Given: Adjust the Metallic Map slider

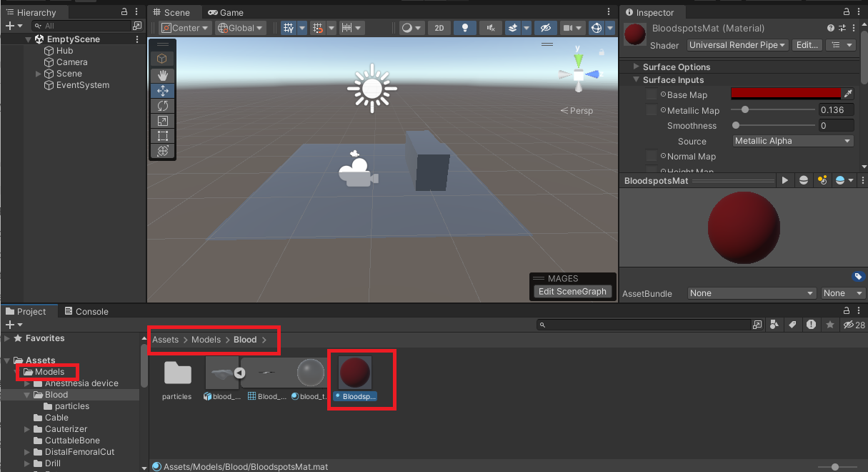Looking at the screenshot, I should point(774,110).
